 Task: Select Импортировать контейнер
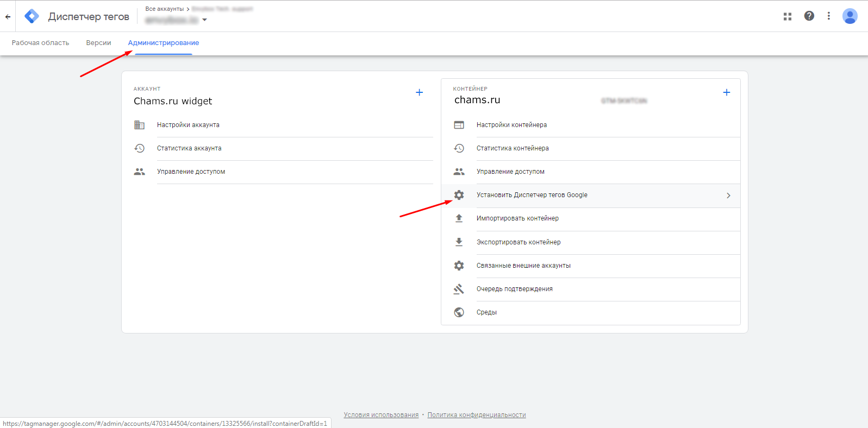click(x=517, y=218)
